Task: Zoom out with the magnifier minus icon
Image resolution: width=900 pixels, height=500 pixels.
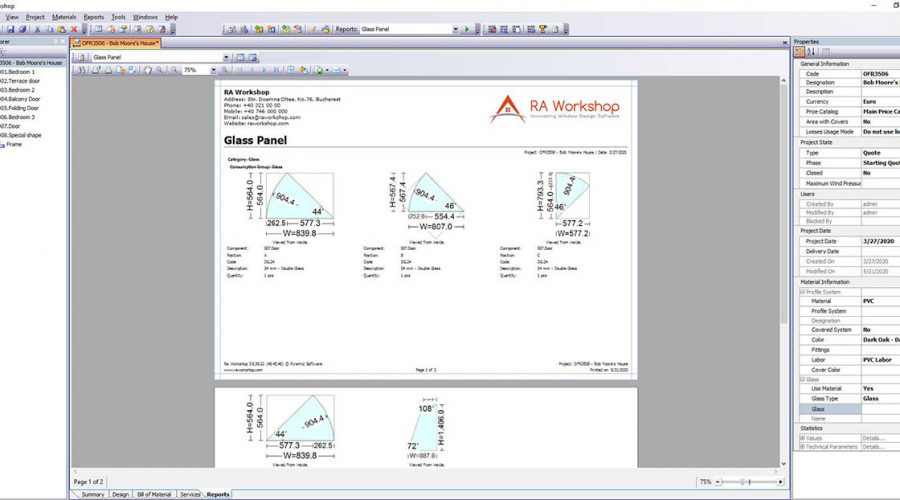Action: pyautogui.click(x=173, y=70)
